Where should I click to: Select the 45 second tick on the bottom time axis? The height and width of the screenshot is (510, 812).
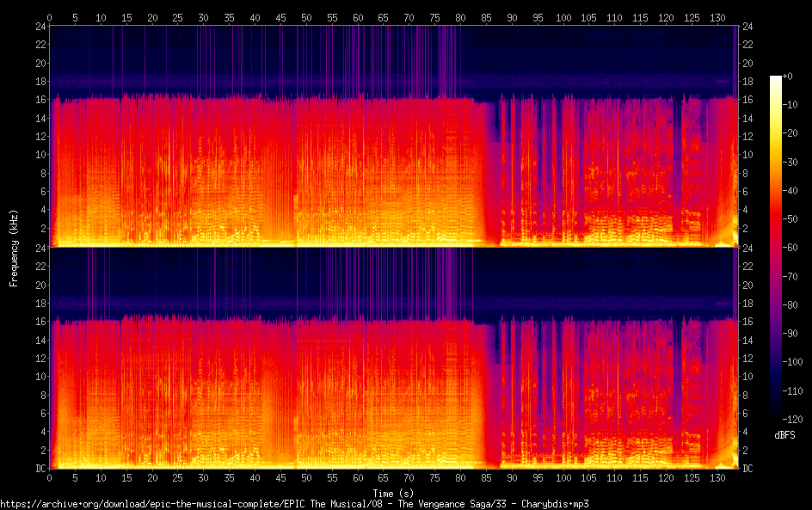point(280,477)
